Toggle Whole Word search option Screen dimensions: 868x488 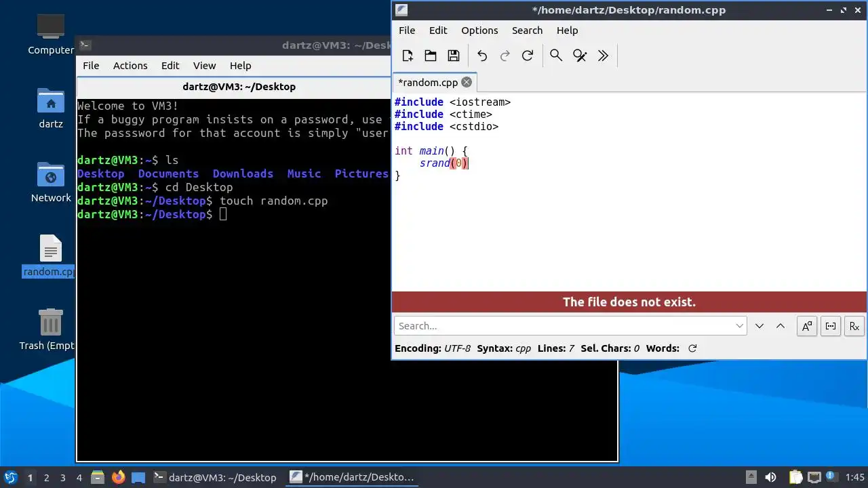(x=831, y=326)
